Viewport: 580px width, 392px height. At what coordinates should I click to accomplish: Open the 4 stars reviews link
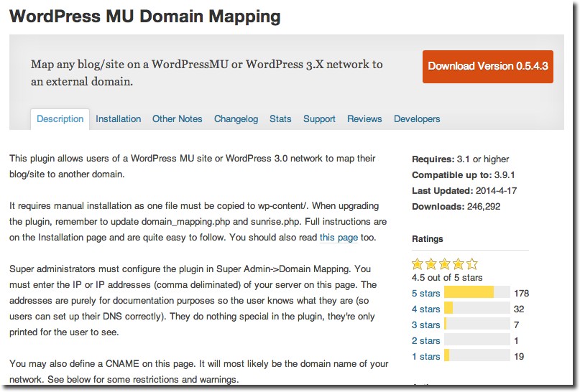425,309
